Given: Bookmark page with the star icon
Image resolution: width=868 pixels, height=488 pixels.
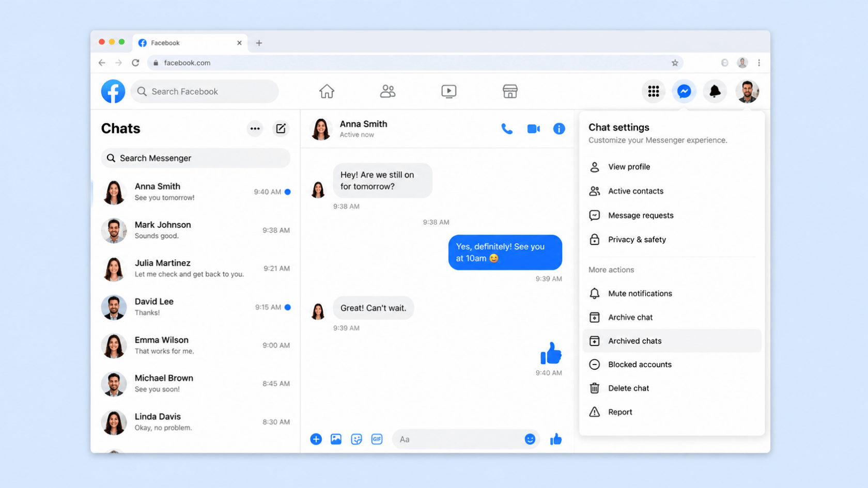Looking at the screenshot, I should 675,63.
